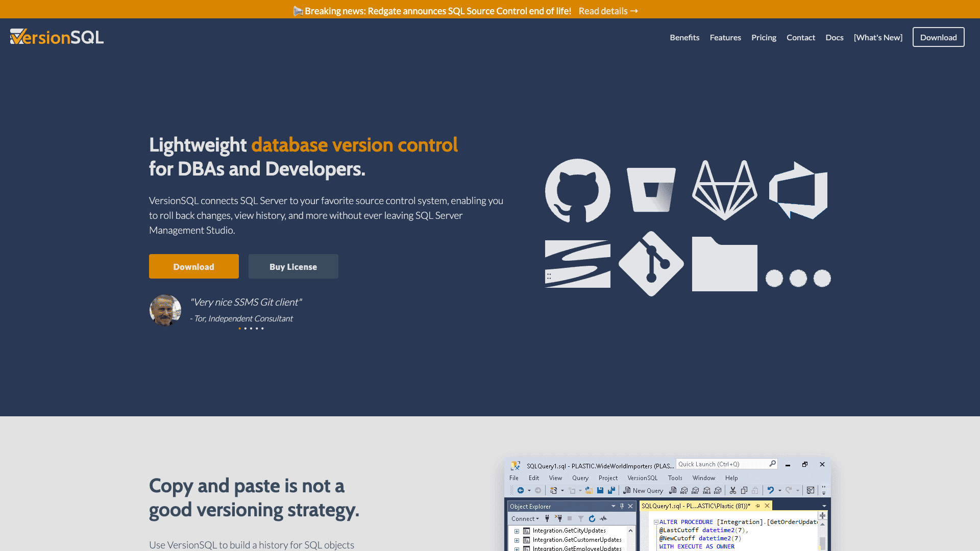Screen dimensions: 980x551
Task: Open the Undo history dropdown arrow
Action: [780, 491]
